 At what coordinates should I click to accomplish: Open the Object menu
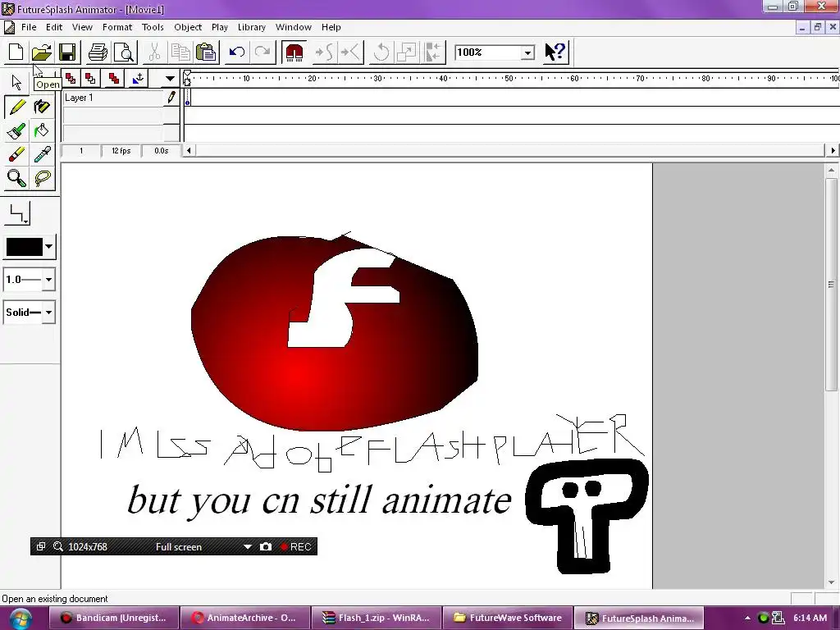(188, 27)
